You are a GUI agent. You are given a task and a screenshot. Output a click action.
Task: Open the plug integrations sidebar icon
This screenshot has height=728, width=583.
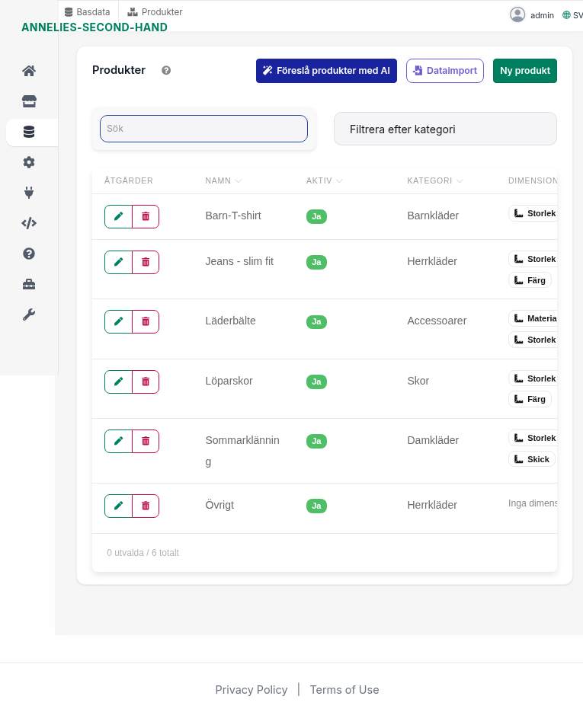29,193
